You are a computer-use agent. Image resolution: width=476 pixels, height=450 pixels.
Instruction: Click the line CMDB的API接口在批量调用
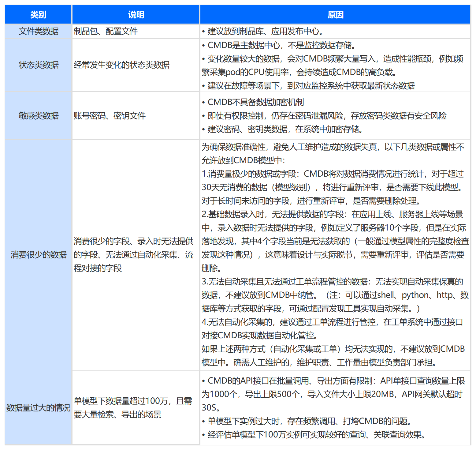[x=333, y=394]
